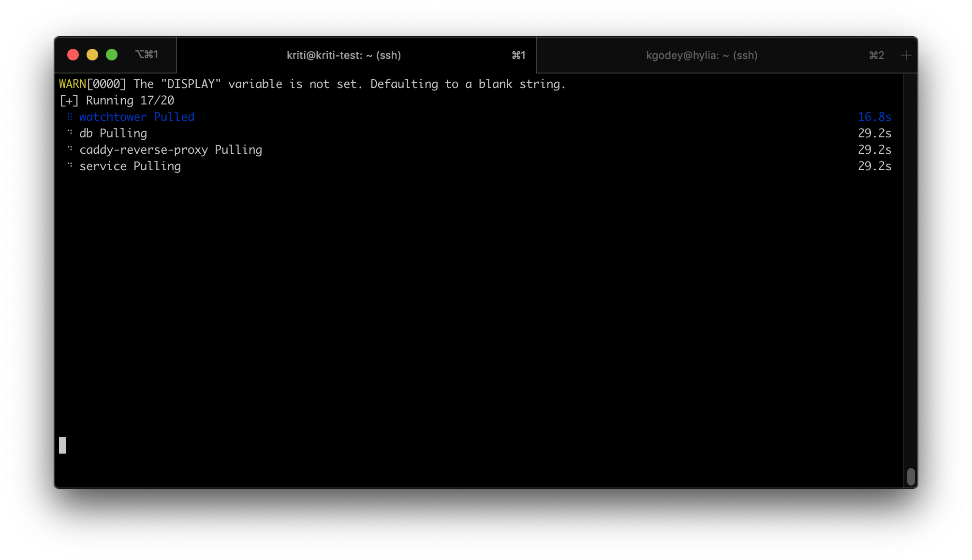
Task: Open a new terminal tab with plus
Action: (x=906, y=55)
